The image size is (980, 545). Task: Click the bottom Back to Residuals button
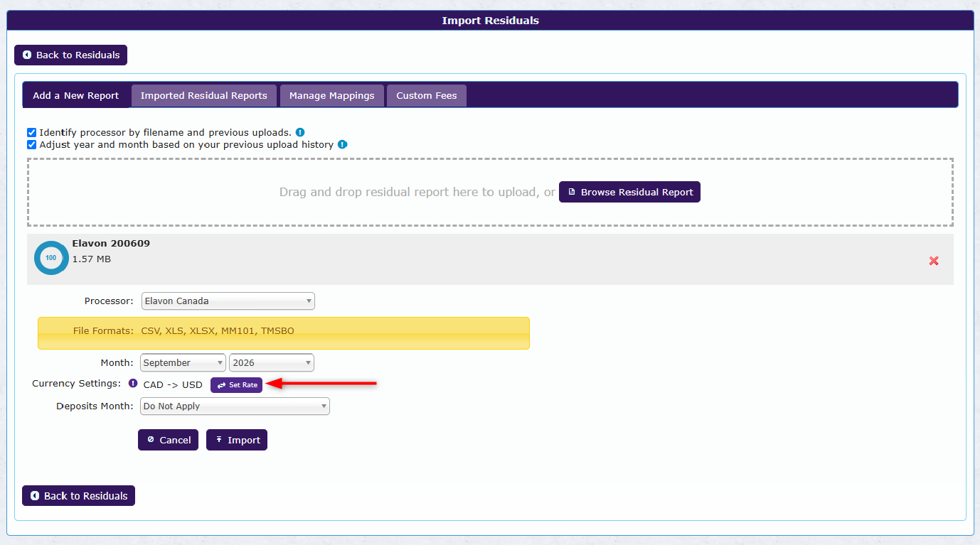78,496
